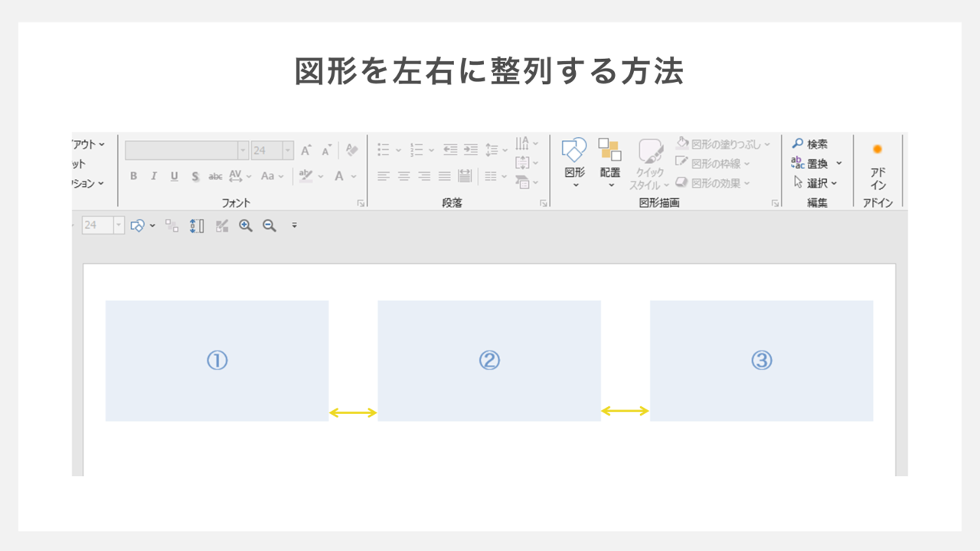Toggle Justify alignment for paragraph
This screenshot has width=980, height=551.
click(445, 176)
